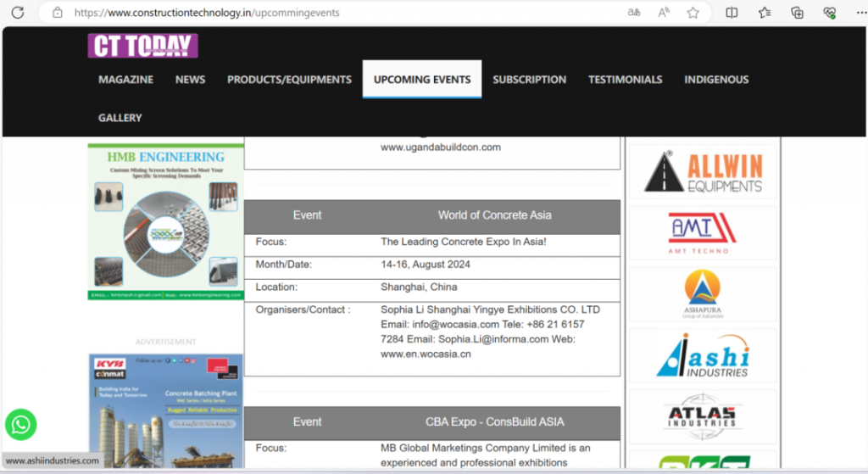Open Read Aloud in address bar

point(663,13)
